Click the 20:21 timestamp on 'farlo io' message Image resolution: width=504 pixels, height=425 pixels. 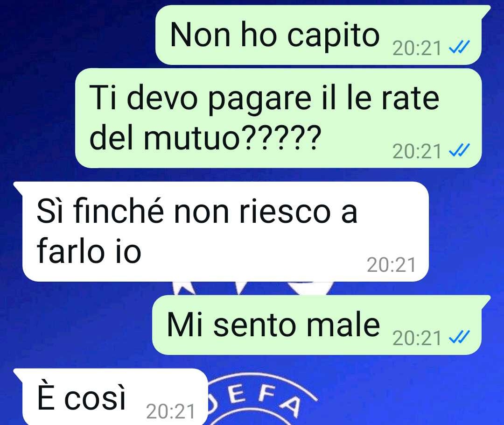point(392,265)
